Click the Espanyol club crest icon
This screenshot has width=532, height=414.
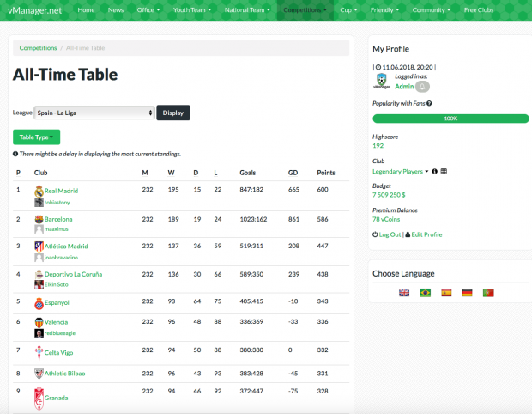click(39, 303)
